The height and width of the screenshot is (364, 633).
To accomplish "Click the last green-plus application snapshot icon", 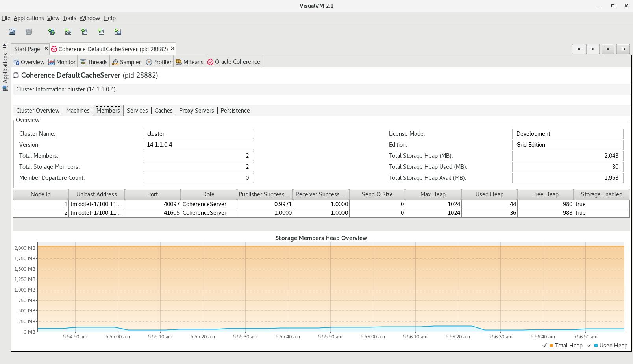I will click(x=118, y=32).
